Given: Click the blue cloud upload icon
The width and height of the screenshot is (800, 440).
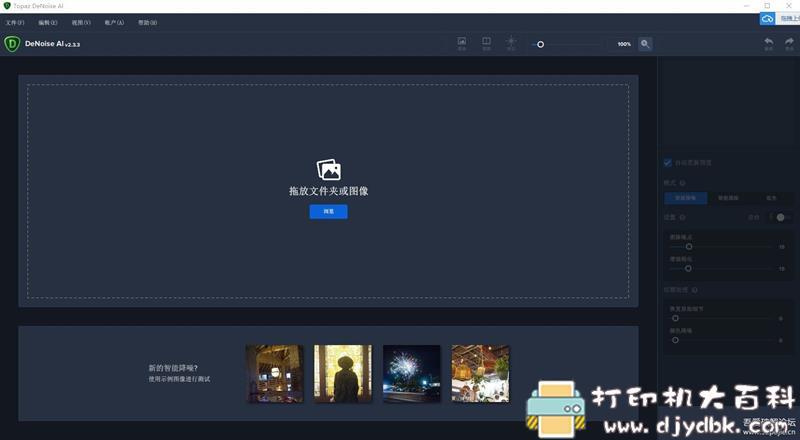Looking at the screenshot, I should (767, 19).
